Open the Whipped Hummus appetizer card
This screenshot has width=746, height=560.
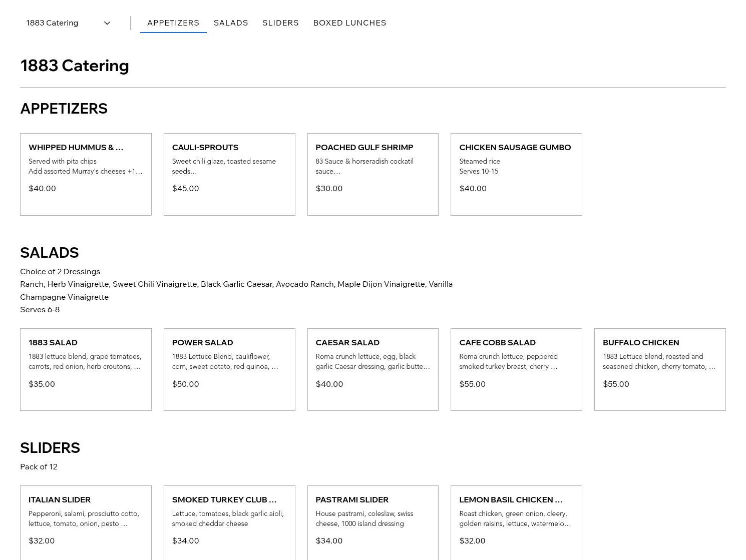(x=86, y=174)
